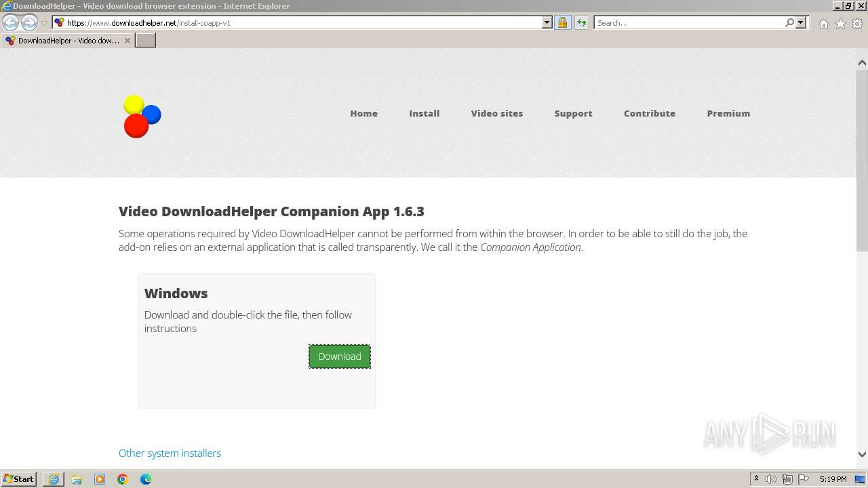
Task: Minimize the Internet Explorer window
Action: 837,5
